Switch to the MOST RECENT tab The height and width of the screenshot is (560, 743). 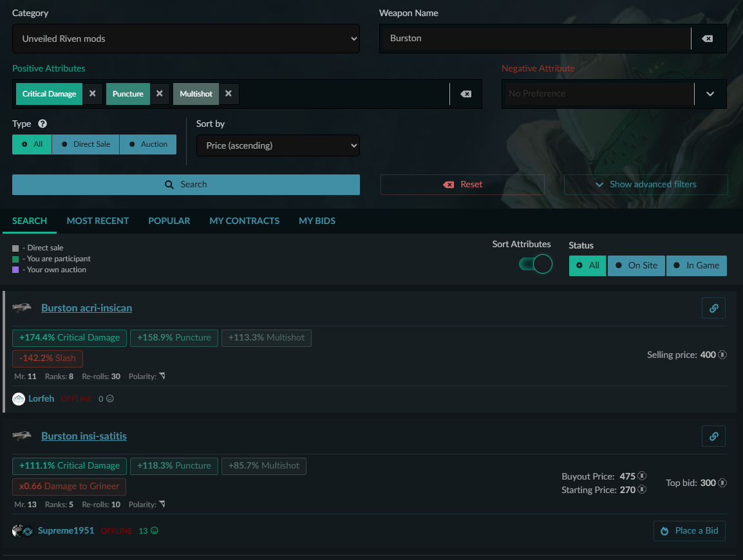pyautogui.click(x=98, y=221)
